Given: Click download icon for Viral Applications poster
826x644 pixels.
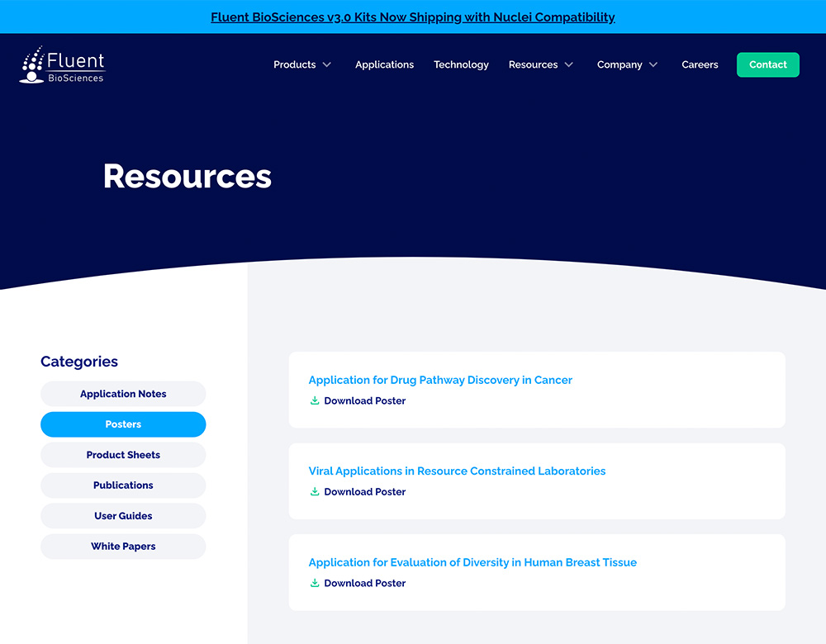Looking at the screenshot, I should (x=315, y=492).
